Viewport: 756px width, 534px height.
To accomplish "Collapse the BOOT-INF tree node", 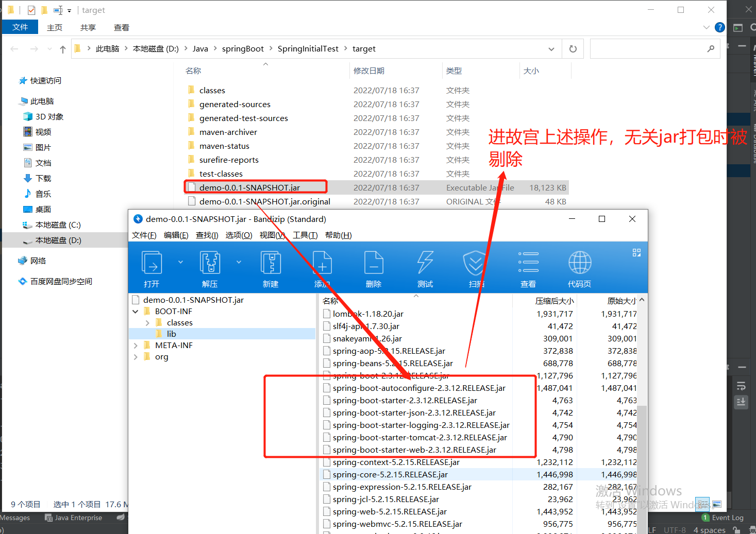I will pyautogui.click(x=136, y=312).
